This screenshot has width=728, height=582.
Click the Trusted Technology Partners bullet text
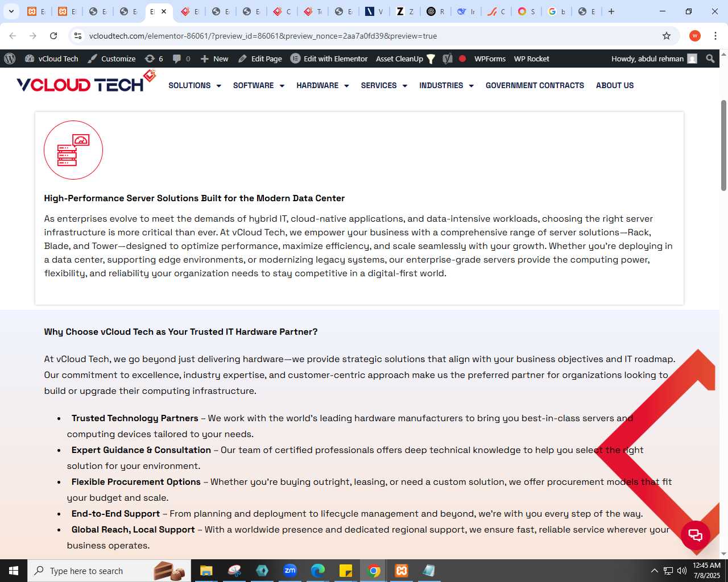point(135,418)
